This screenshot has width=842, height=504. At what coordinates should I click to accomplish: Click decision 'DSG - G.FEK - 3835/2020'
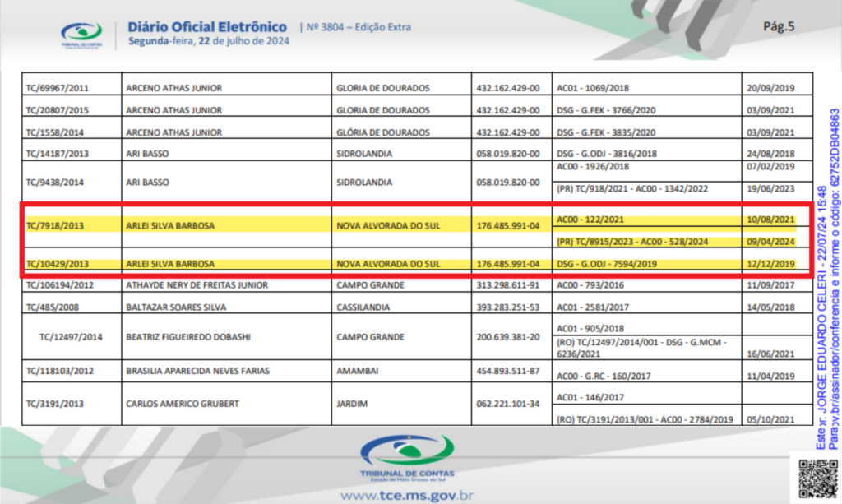(606, 132)
